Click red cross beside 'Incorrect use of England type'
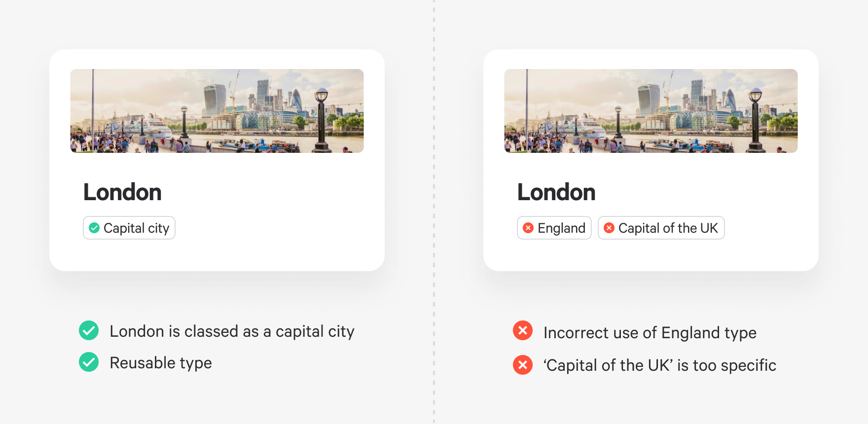868x424 pixels. tap(523, 330)
